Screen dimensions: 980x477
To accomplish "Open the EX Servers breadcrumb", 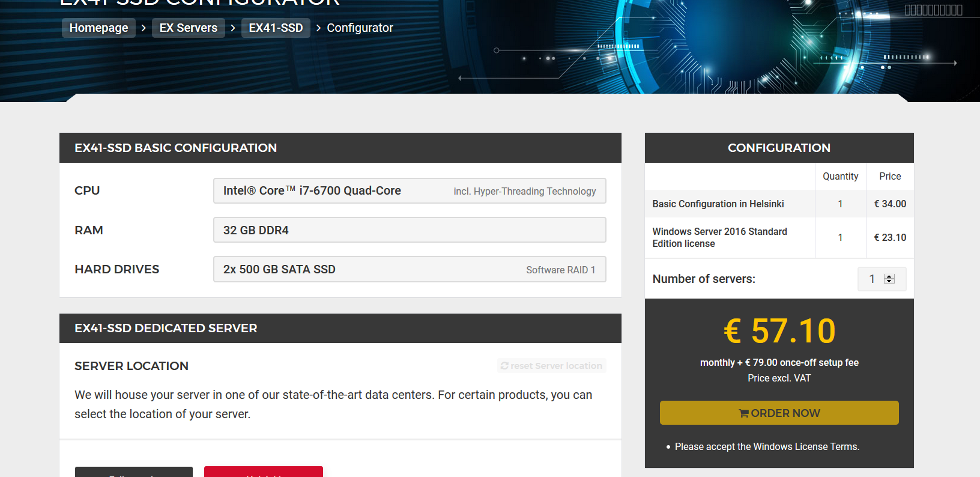I will coord(189,28).
